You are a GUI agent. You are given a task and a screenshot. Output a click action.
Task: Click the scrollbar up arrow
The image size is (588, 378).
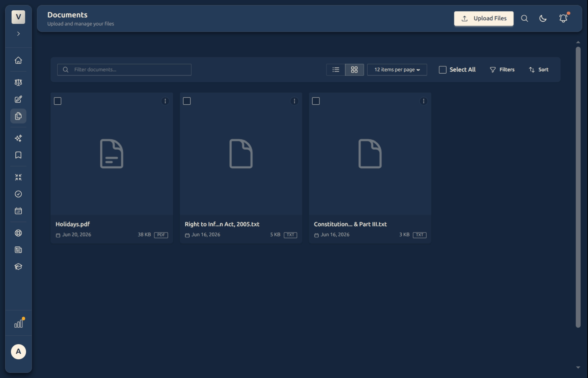(x=578, y=42)
